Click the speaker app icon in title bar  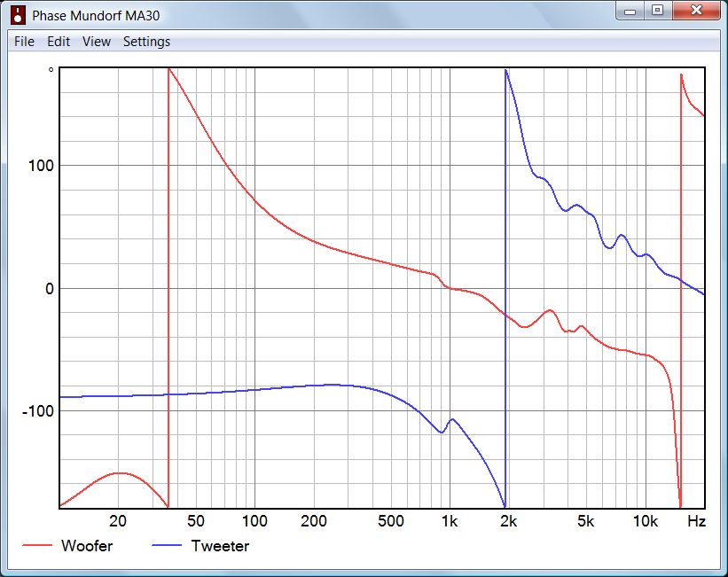click(x=18, y=15)
